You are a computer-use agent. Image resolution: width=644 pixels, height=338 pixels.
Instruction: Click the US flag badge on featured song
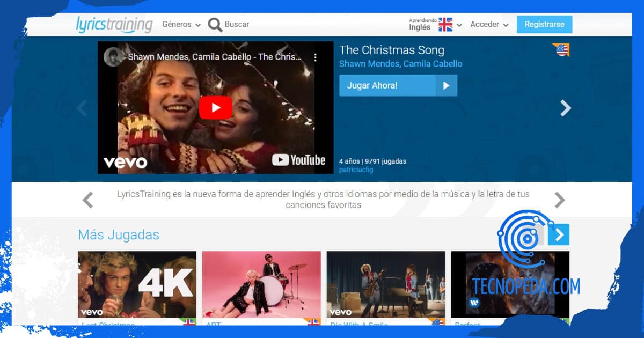click(x=561, y=50)
